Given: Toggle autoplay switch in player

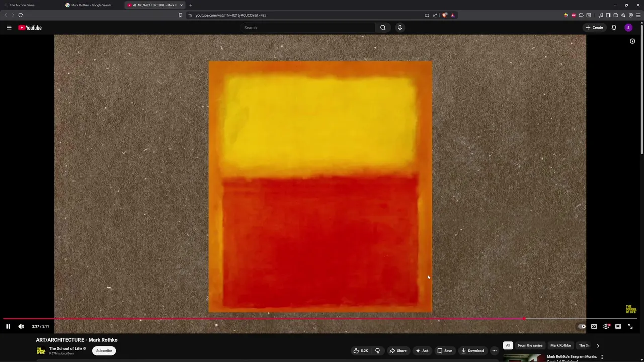Looking at the screenshot, I should coord(582,326).
